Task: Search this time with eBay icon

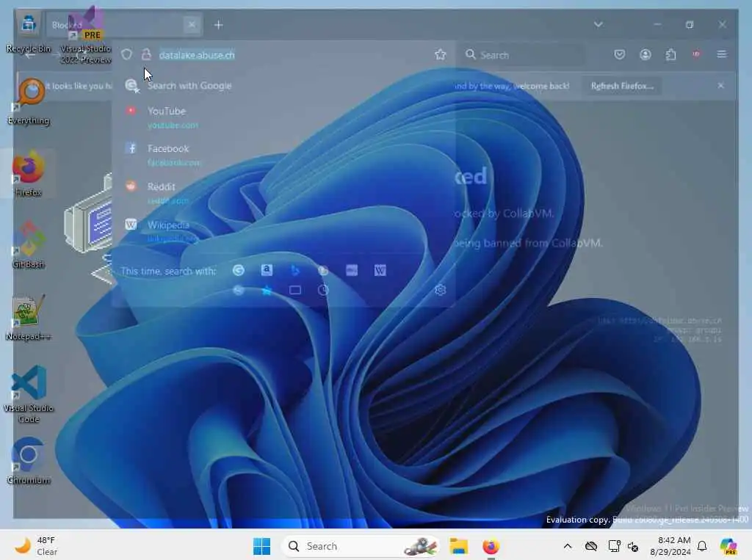Action: 352,270
